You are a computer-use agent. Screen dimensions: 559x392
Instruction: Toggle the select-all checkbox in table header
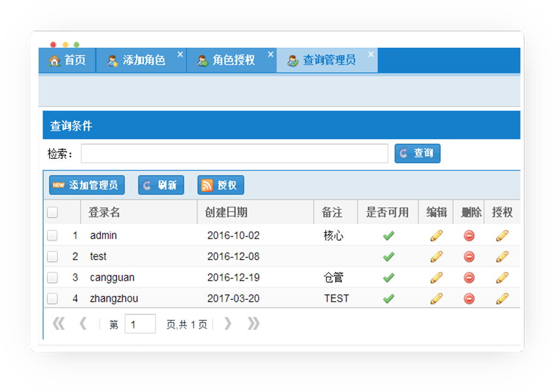52,212
